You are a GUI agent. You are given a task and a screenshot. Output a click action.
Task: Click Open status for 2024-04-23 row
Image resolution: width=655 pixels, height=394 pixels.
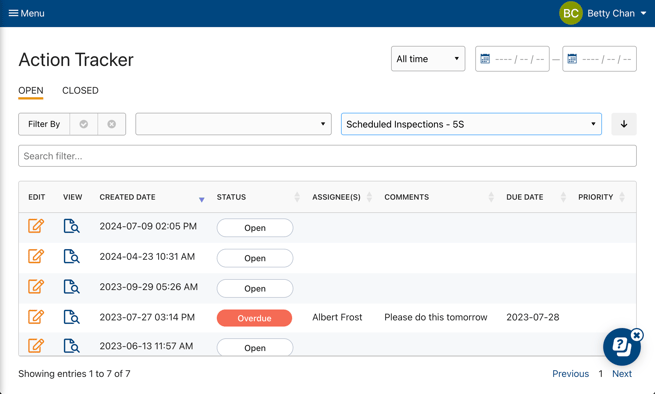255,258
